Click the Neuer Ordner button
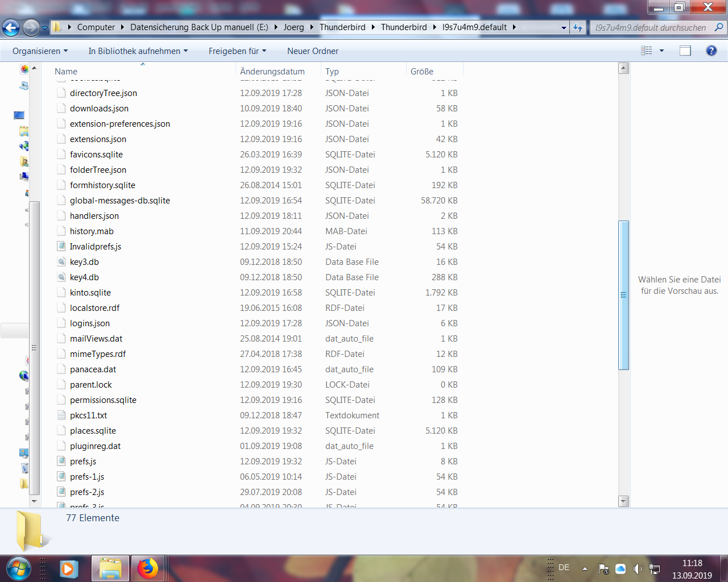 tap(312, 51)
